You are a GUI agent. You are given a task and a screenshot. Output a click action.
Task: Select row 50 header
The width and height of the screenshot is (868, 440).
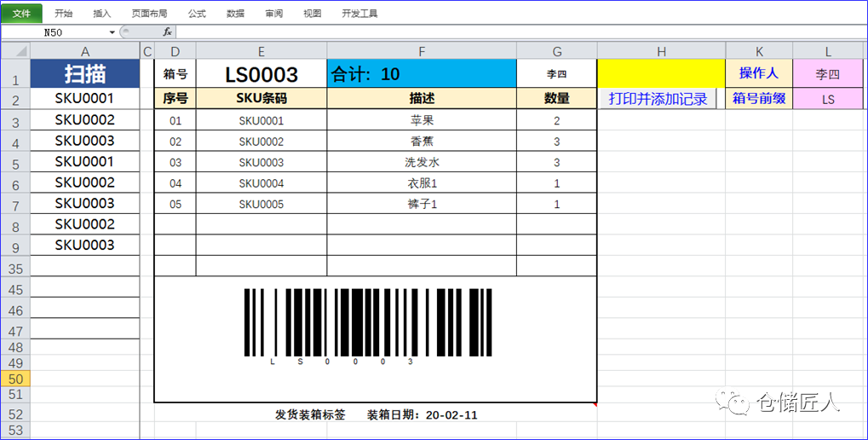15,379
